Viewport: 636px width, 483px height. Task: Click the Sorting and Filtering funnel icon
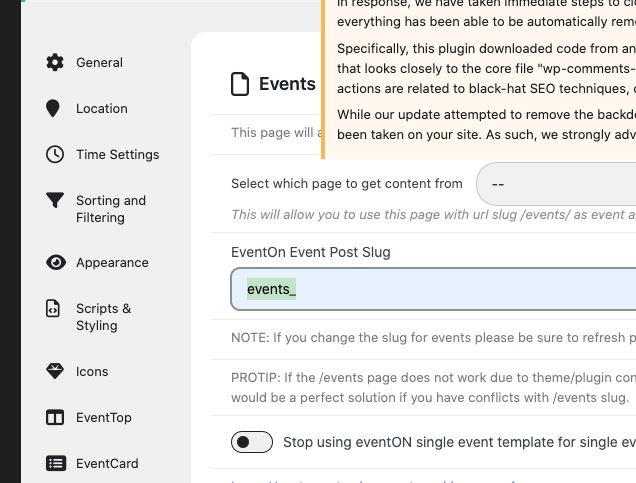[55, 200]
